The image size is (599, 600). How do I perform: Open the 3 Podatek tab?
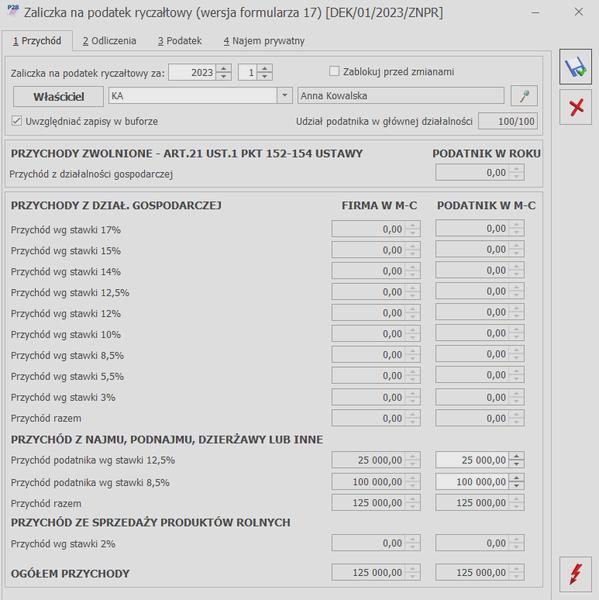[180, 41]
